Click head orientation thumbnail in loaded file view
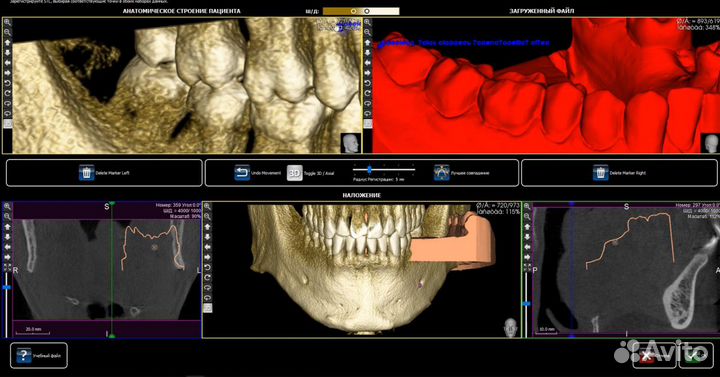The image size is (720, 377). pos(710,143)
